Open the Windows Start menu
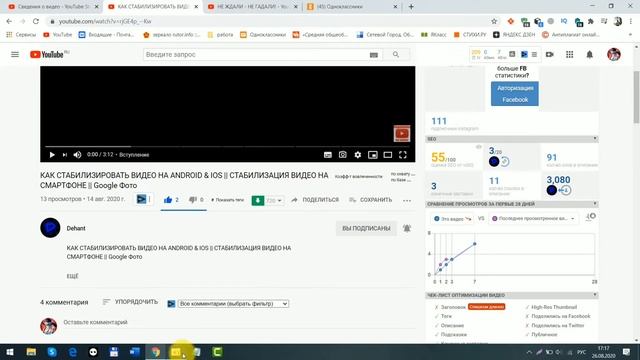The width and height of the screenshot is (640, 360). pos(10,352)
